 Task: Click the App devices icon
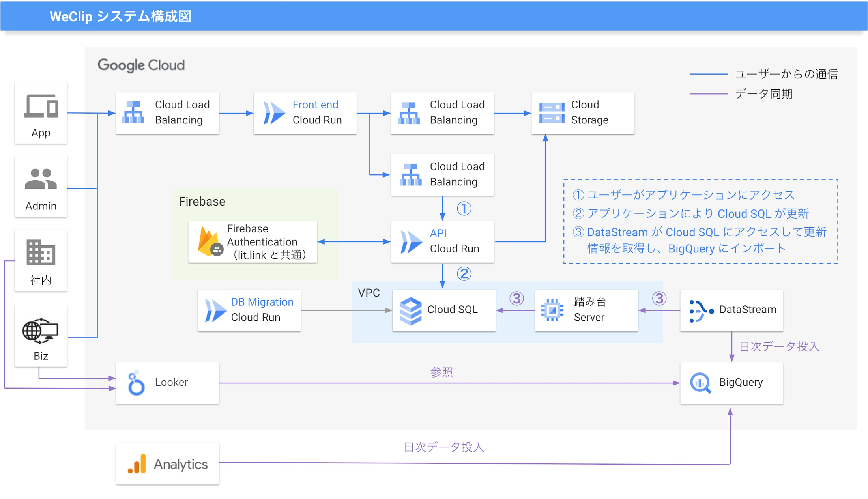tap(41, 106)
